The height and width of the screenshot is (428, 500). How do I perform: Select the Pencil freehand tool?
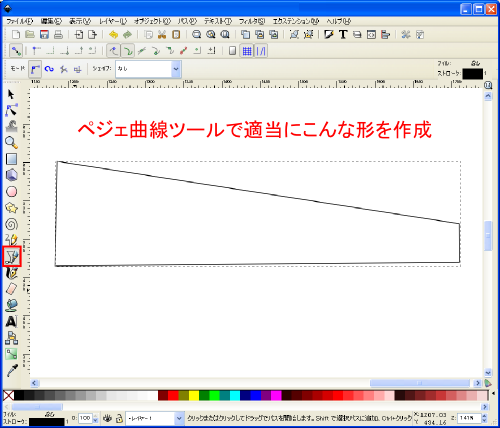coord(11,240)
